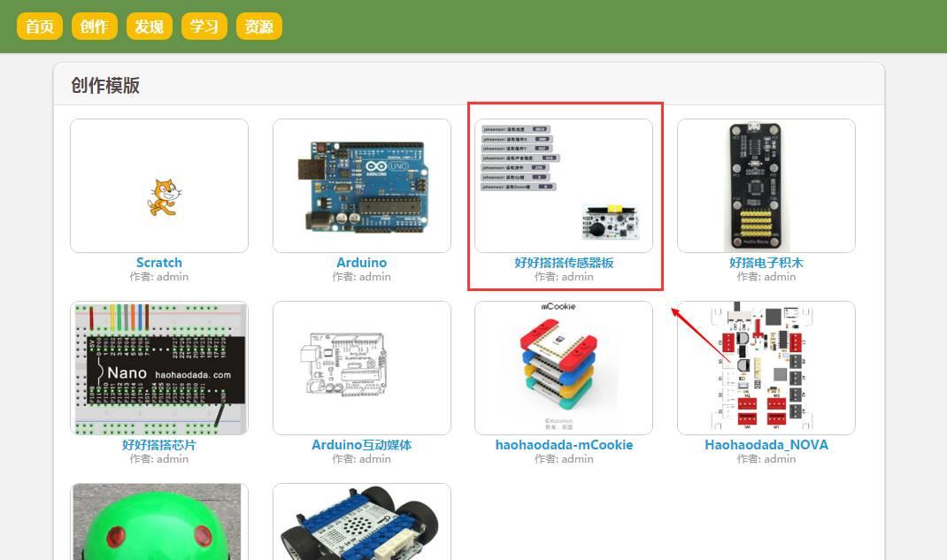The height and width of the screenshot is (560, 947).
Task: Select the Nano chip breadboard thumbnail
Action: [159, 368]
